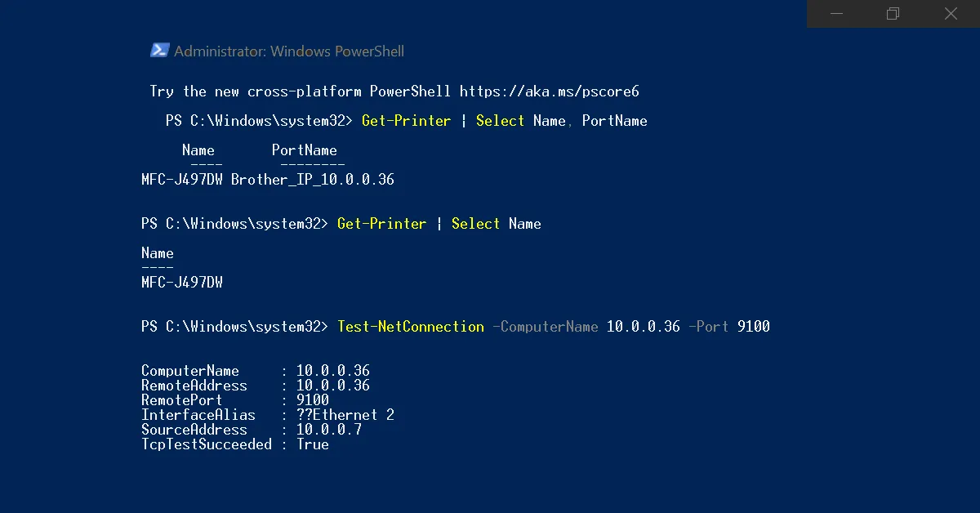Click the PowerShell icon in the title bar

click(159, 51)
